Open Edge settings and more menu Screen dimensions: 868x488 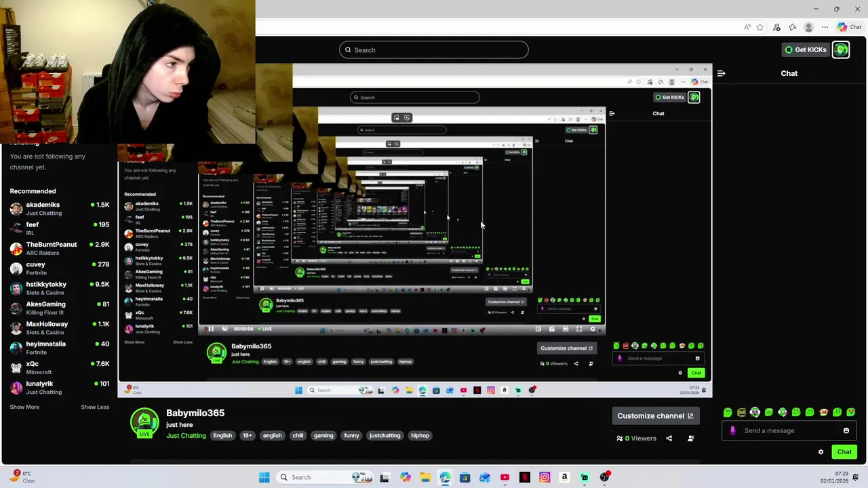point(825,27)
